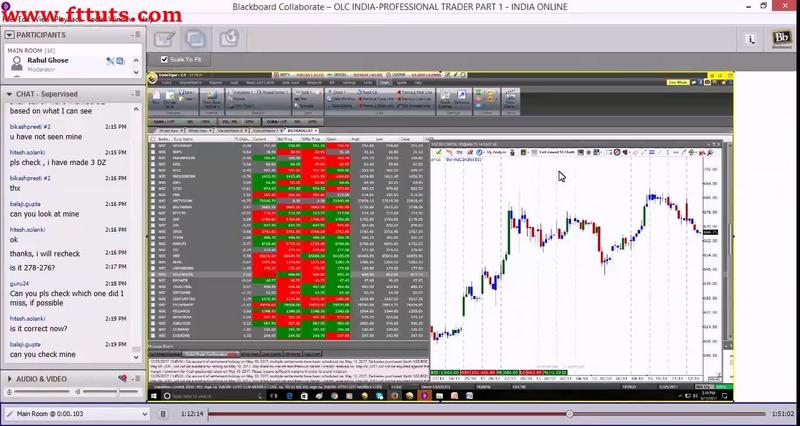Click chat scrollbar up arrow
Image resolution: width=800 pixels, height=426 pixels.
(136, 109)
